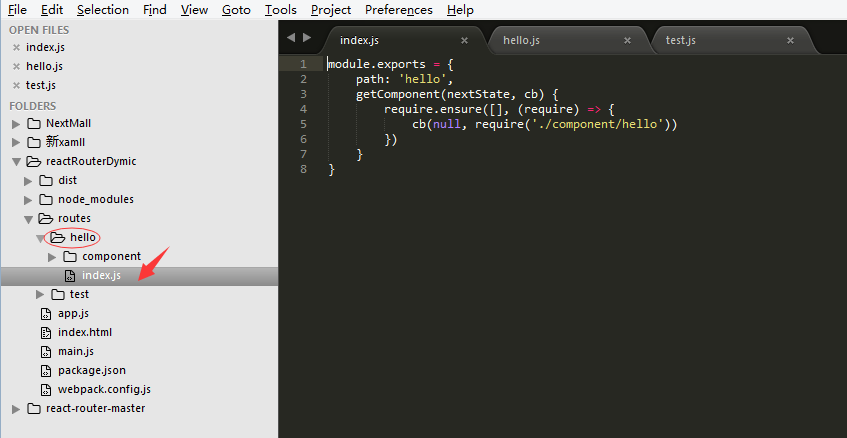Image resolution: width=847 pixels, height=438 pixels.
Task: Open the Tools menu
Action: tap(280, 10)
